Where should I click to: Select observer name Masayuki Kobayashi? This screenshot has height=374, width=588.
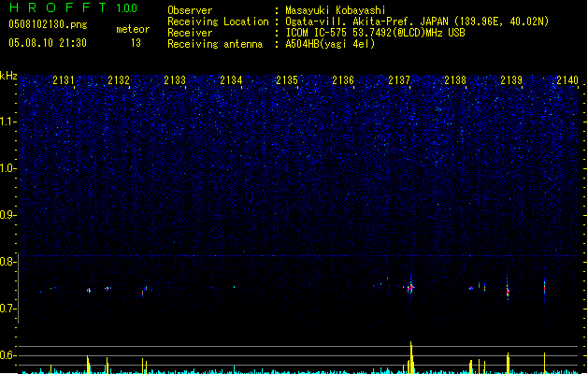336,10
